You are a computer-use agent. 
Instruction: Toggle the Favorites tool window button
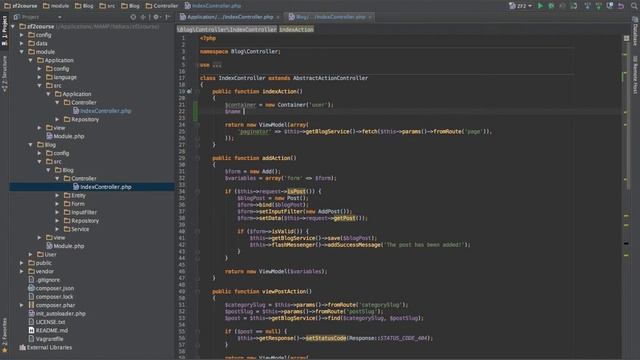4,335
